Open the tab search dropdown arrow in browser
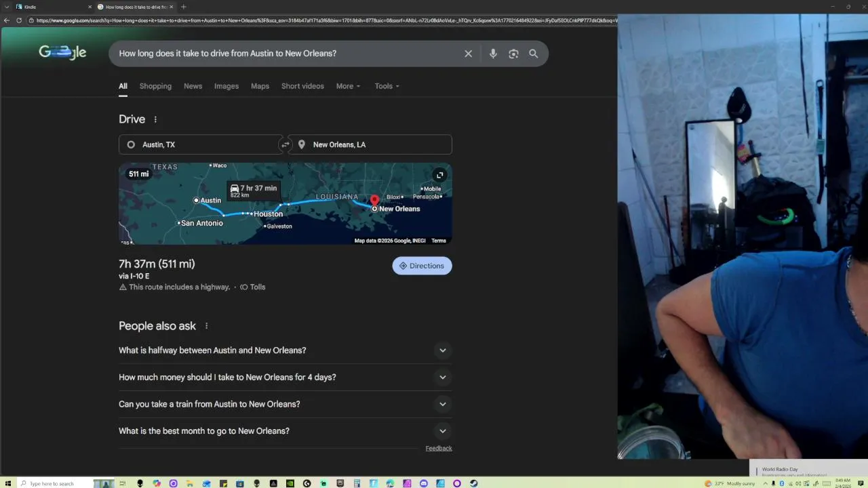Viewport: 868px width, 488px height. point(7,7)
